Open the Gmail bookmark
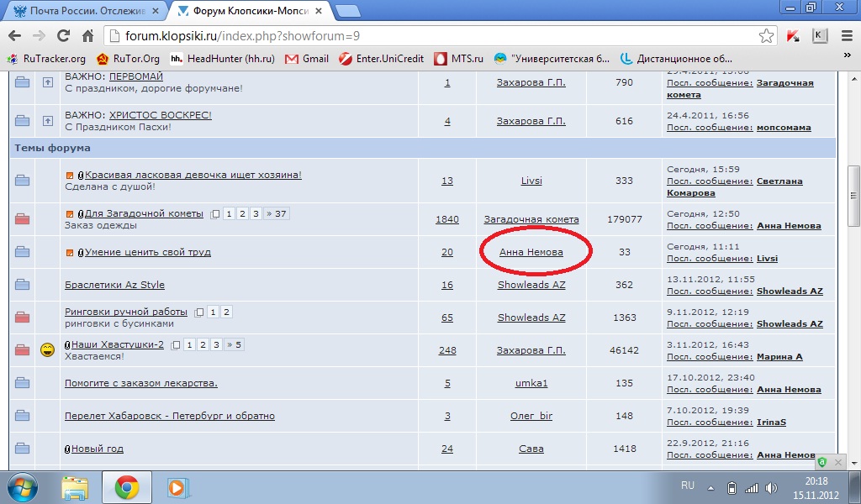Image resolution: width=861 pixels, height=504 pixels. [x=307, y=59]
